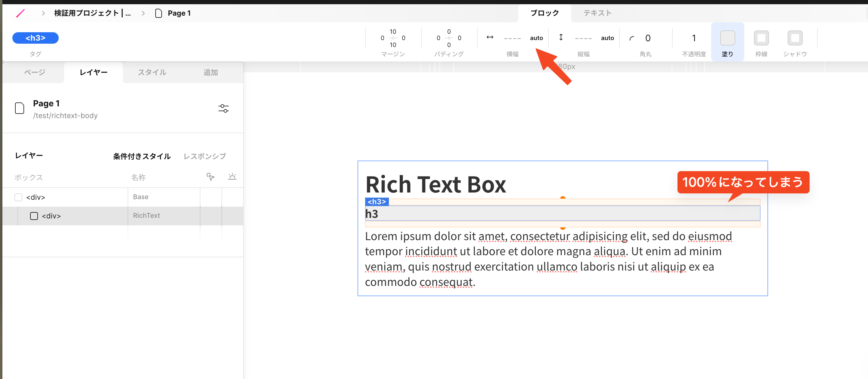Edit the 角丸 corner radius value 0
This screenshot has height=379, width=868.
pos(648,38)
